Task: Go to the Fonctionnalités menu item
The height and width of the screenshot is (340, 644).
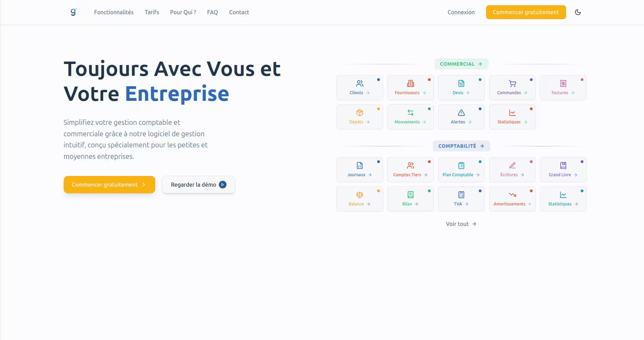Action: [114, 12]
